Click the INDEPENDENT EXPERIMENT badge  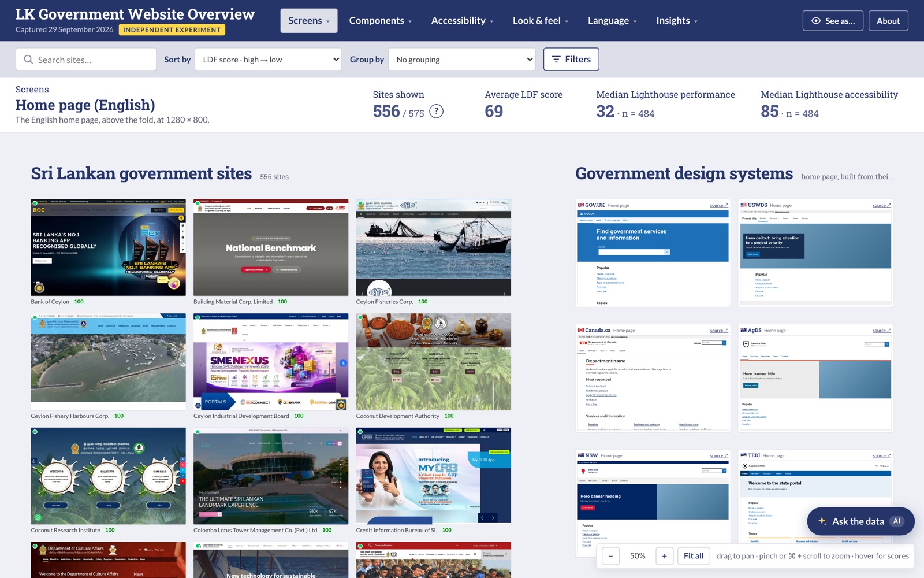[x=172, y=30]
